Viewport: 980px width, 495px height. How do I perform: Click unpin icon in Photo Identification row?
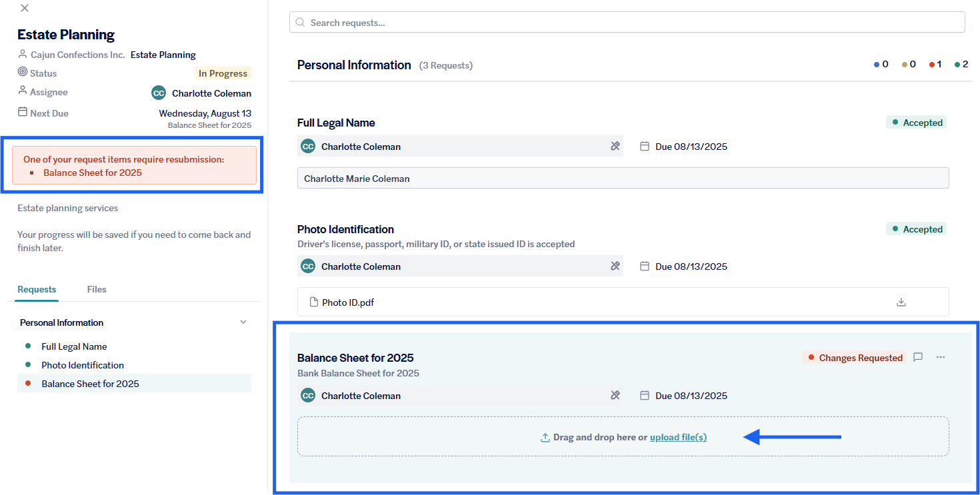pyautogui.click(x=615, y=266)
